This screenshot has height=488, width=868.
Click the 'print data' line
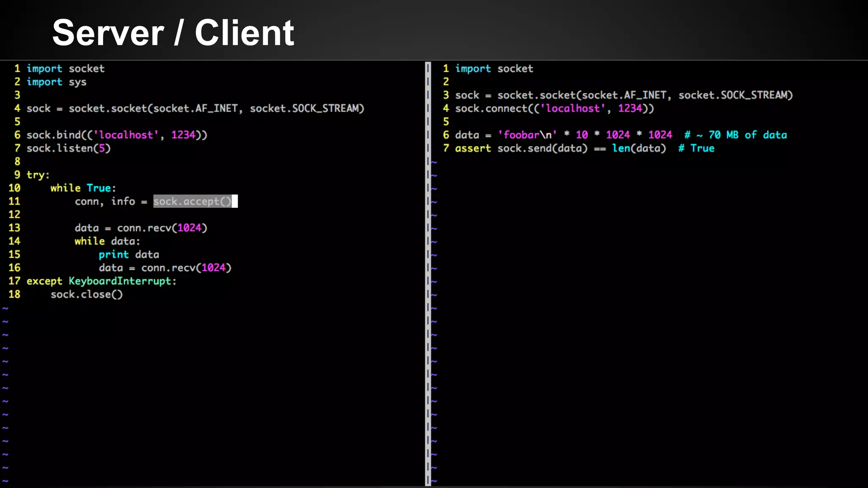129,255
